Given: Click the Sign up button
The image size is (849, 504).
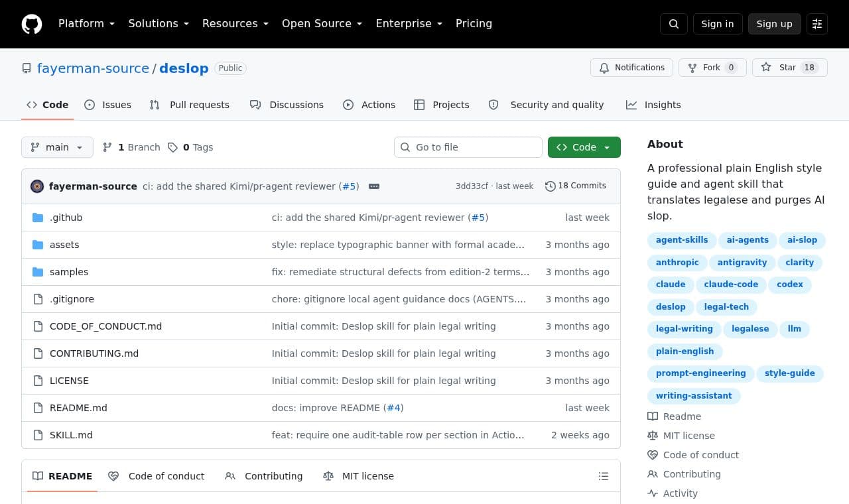Looking at the screenshot, I should click(775, 24).
